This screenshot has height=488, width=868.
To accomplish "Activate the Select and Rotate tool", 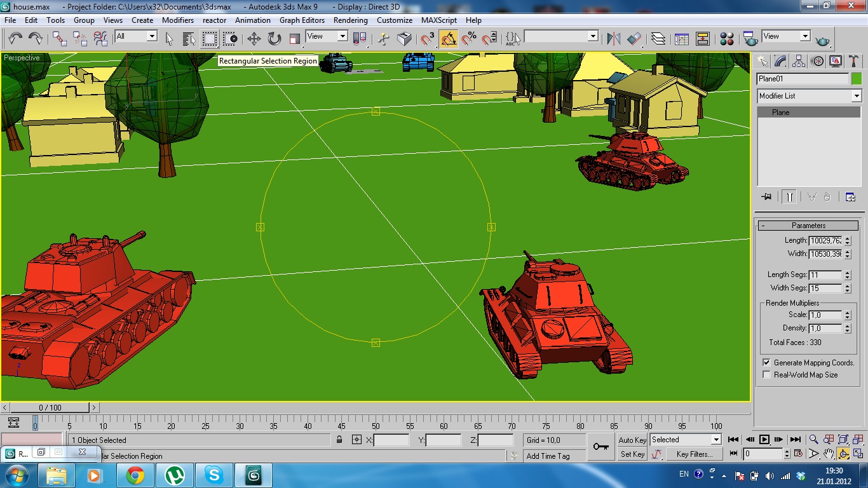I will pos(275,39).
